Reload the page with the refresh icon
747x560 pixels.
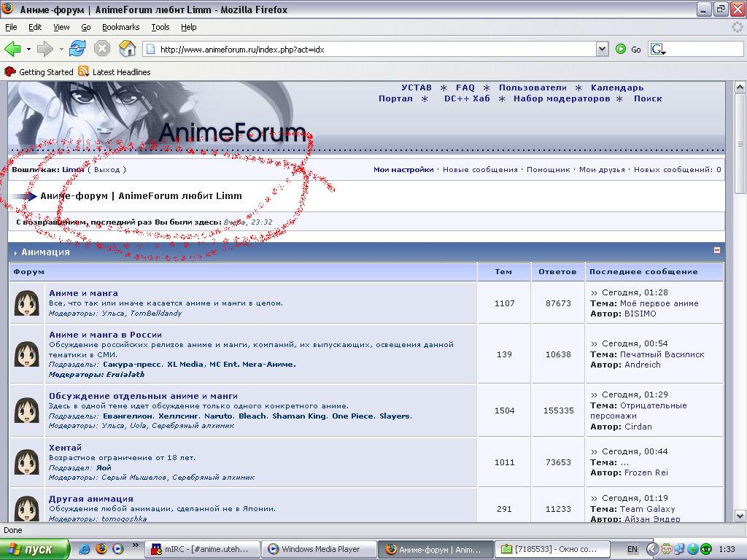[77, 49]
